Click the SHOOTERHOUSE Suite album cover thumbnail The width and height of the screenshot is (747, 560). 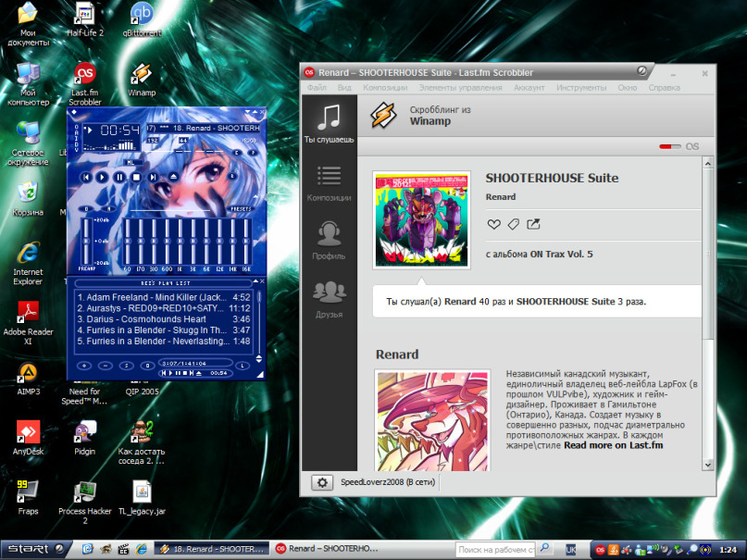click(x=421, y=220)
